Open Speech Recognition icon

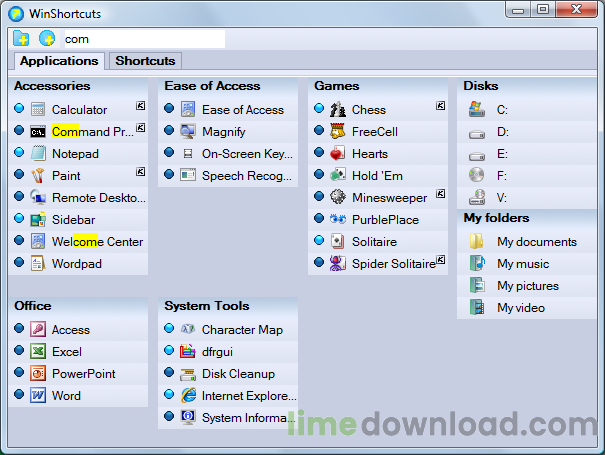188,176
